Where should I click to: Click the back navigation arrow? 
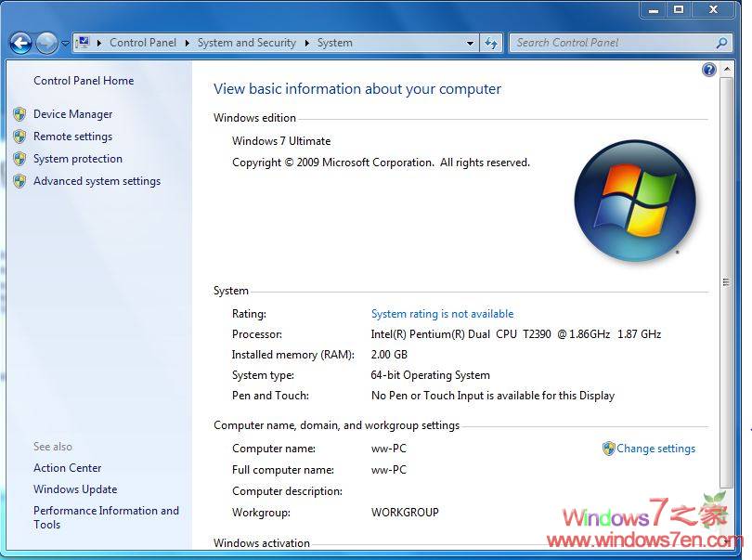[20, 43]
